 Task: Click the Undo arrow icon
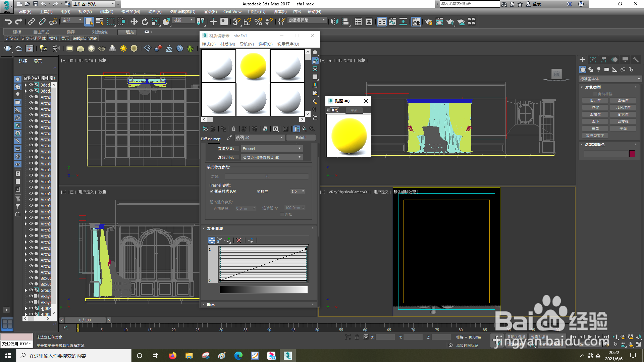tap(8, 22)
